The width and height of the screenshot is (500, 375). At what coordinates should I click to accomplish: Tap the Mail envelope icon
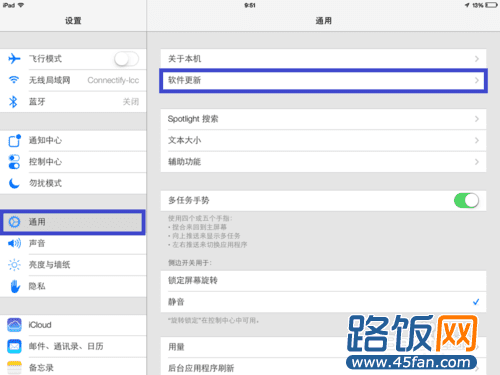[14, 346]
